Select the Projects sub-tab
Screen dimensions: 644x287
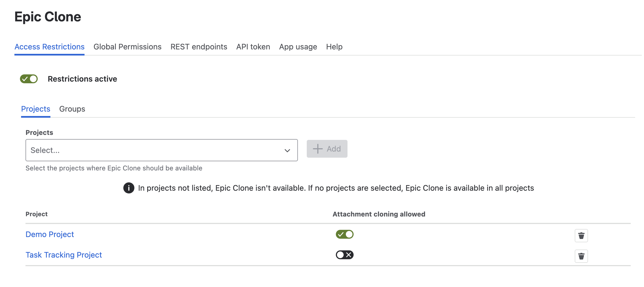point(36,109)
